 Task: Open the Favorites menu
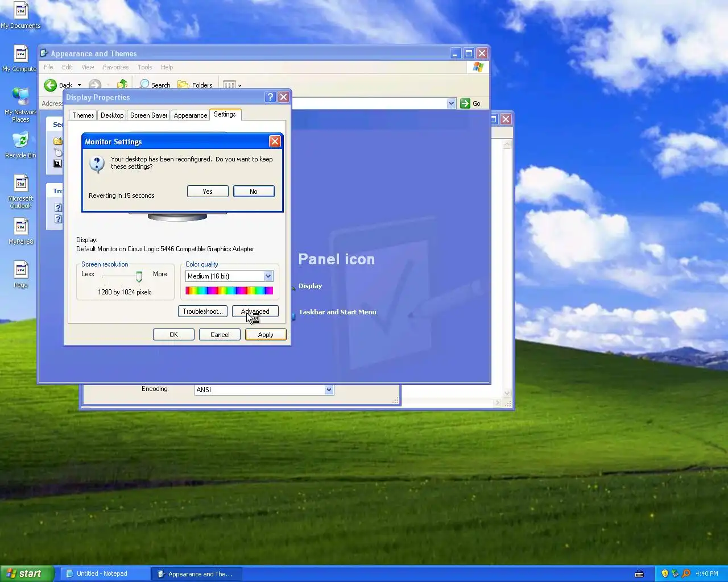(115, 67)
